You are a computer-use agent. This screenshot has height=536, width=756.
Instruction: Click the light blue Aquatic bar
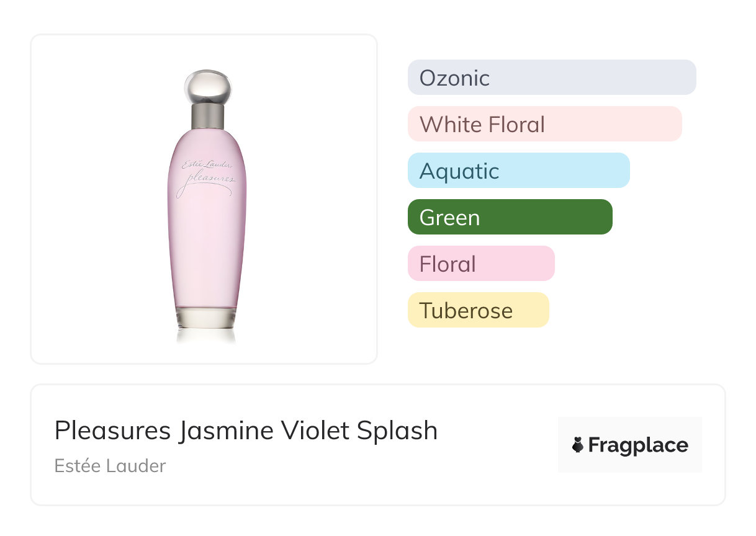[x=518, y=171]
